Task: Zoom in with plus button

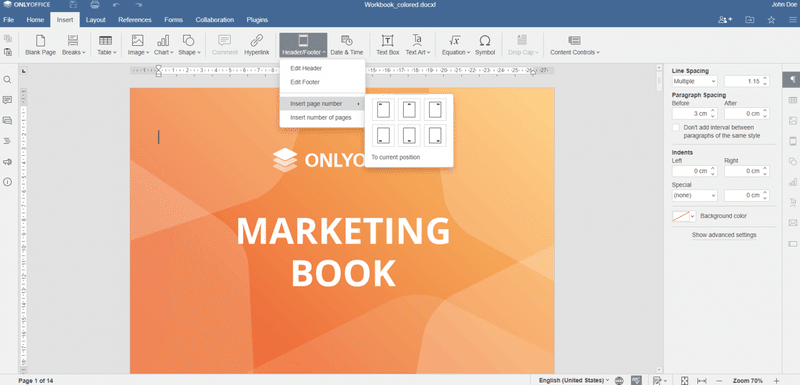Action: point(777,380)
